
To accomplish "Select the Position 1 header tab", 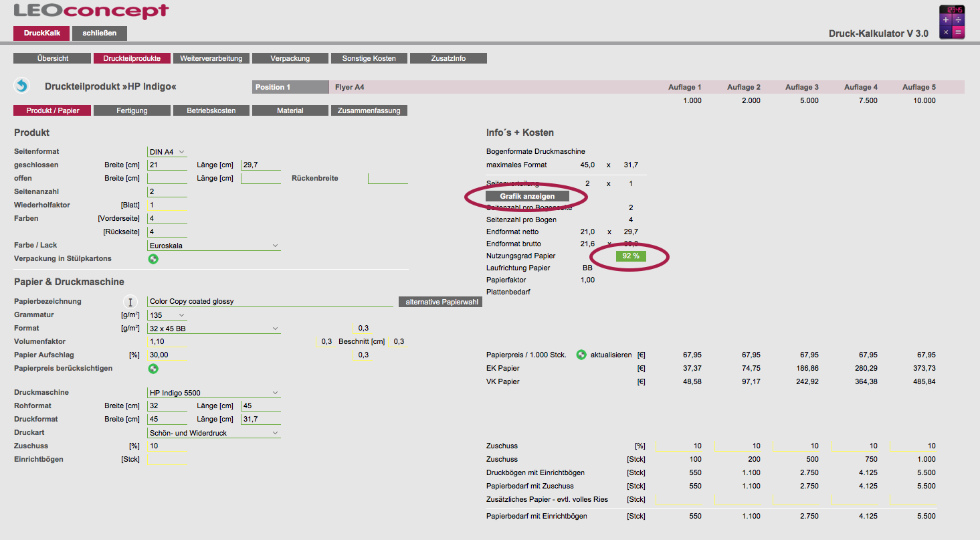I will point(291,87).
